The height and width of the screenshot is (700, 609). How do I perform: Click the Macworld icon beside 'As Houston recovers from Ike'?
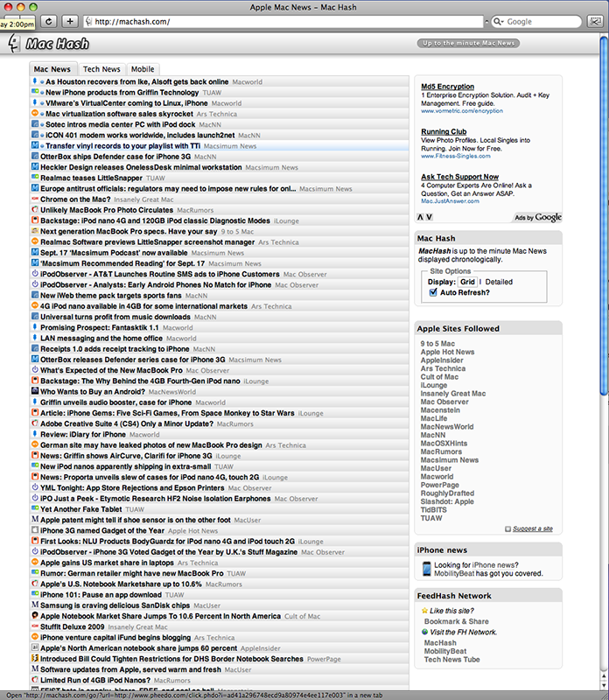34,81
